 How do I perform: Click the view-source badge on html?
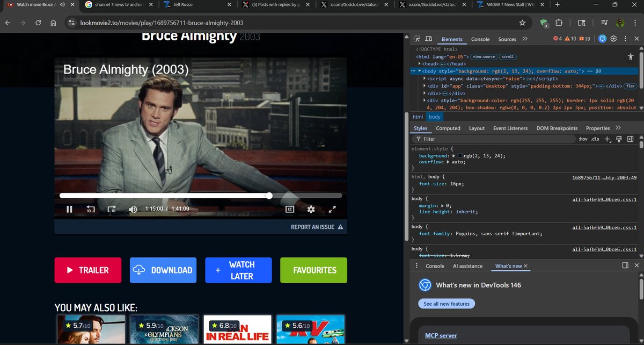(484, 56)
